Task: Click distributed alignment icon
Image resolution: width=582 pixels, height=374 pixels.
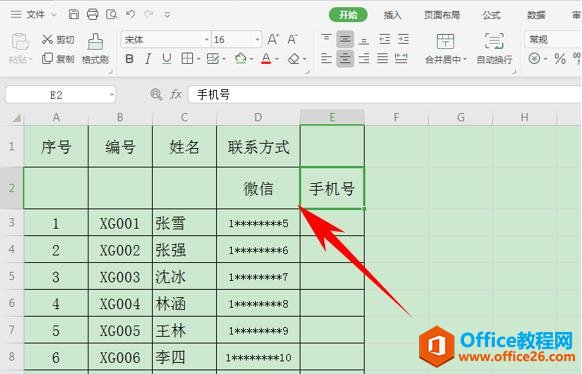Action: click(x=401, y=58)
